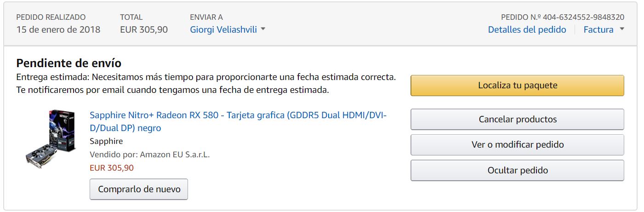This screenshot has height=212, width=644.
Task: Click the order number 404-6324552-9848320
Action: coord(583,17)
